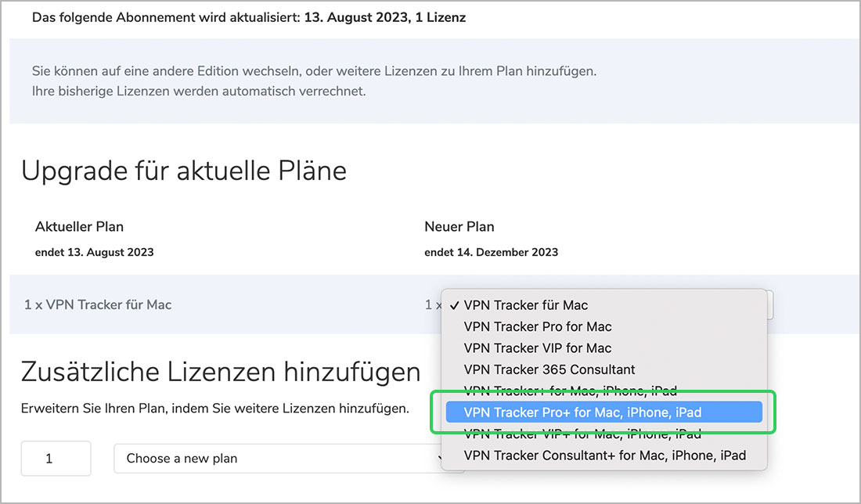Click the 'Zusätzliche Lizenzen hinzufügen' heading
The image size is (861, 504).
click(221, 371)
